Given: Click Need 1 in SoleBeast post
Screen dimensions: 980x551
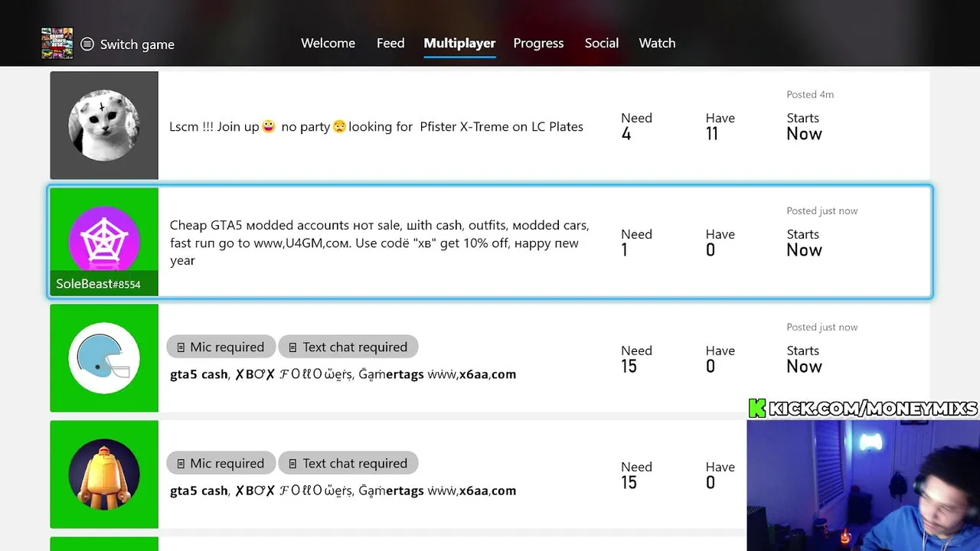Looking at the screenshot, I should tap(636, 243).
